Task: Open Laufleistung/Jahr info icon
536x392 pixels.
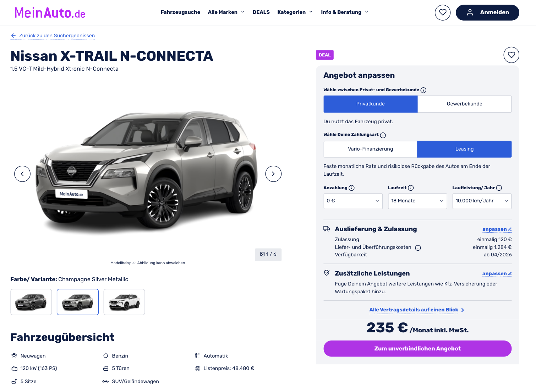Action: coord(499,188)
